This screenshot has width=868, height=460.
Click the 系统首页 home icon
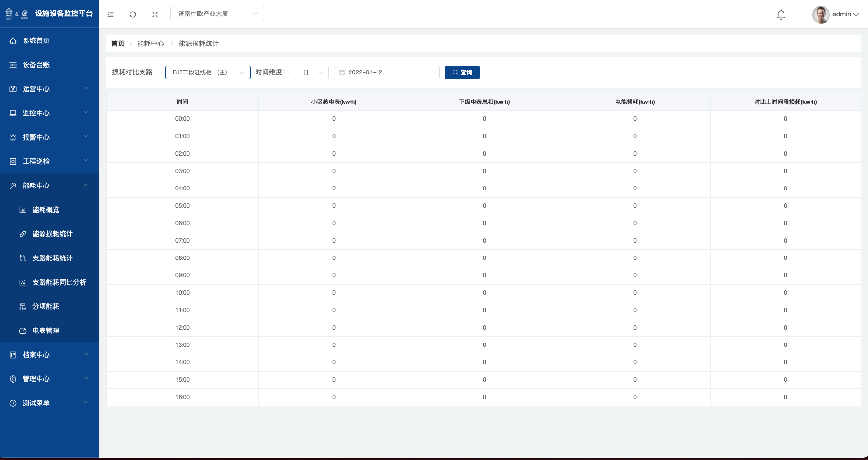[x=13, y=41]
